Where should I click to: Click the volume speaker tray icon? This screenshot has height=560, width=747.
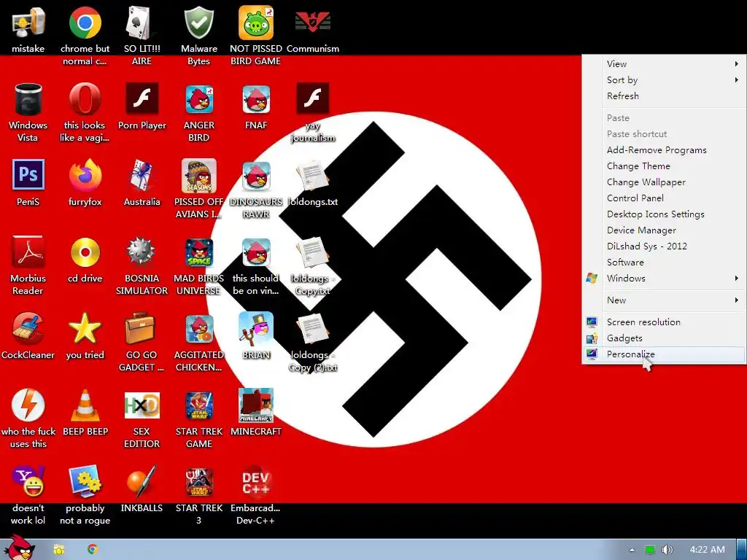[x=667, y=550]
